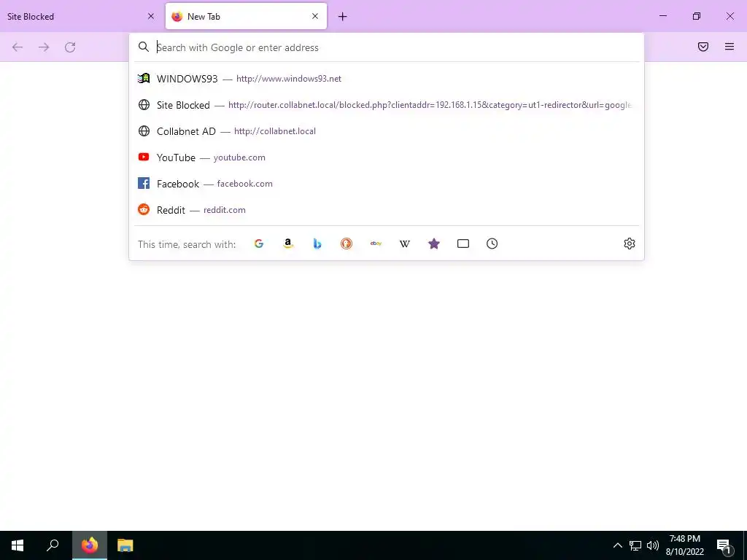Search this time with Bing icon

tap(317, 244)
